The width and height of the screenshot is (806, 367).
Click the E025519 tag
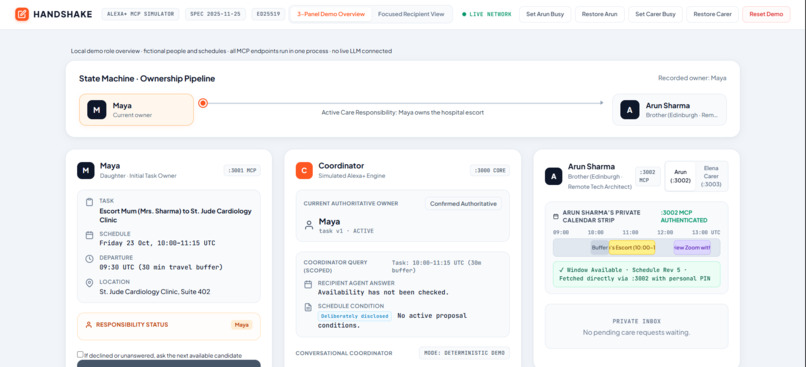pos(268,14)
